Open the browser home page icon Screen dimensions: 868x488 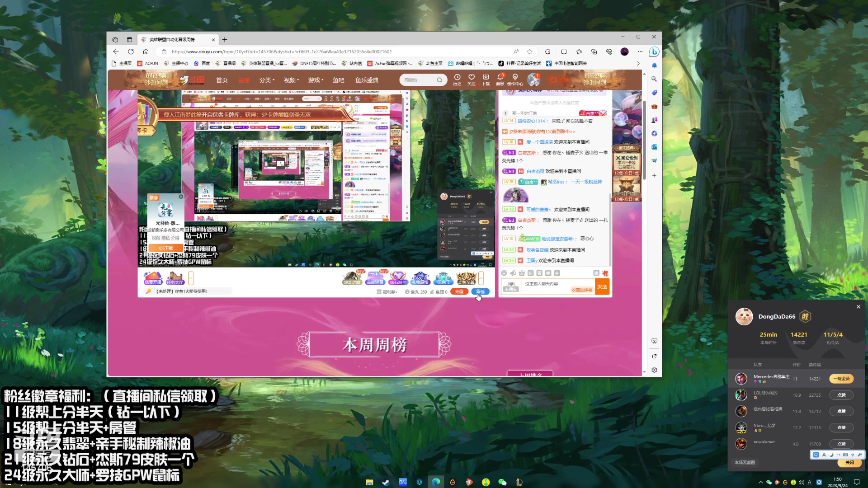pos(146,52)
